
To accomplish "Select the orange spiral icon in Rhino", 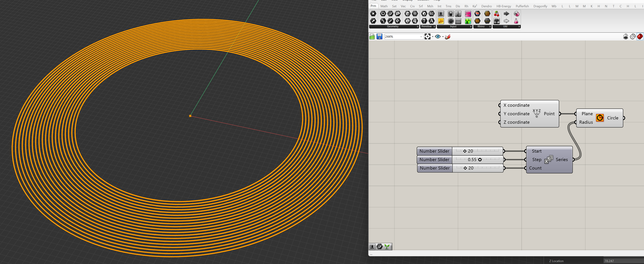I will coord(477,21).
